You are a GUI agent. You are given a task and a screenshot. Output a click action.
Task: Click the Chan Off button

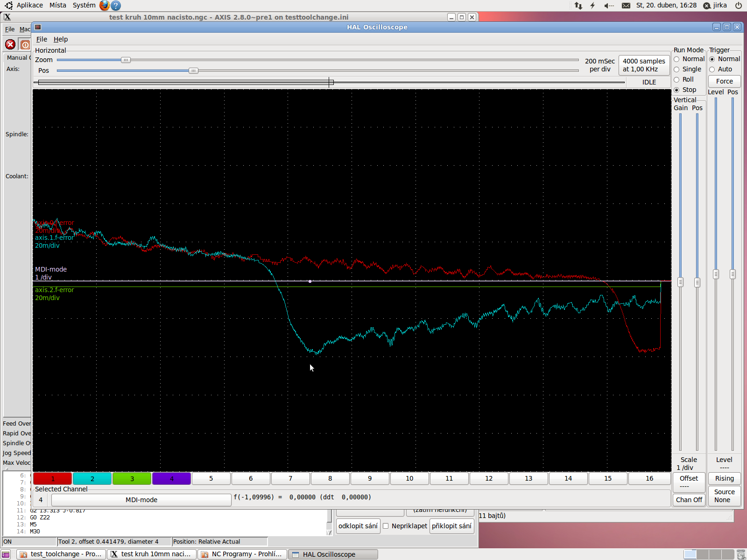pos(689,500)
